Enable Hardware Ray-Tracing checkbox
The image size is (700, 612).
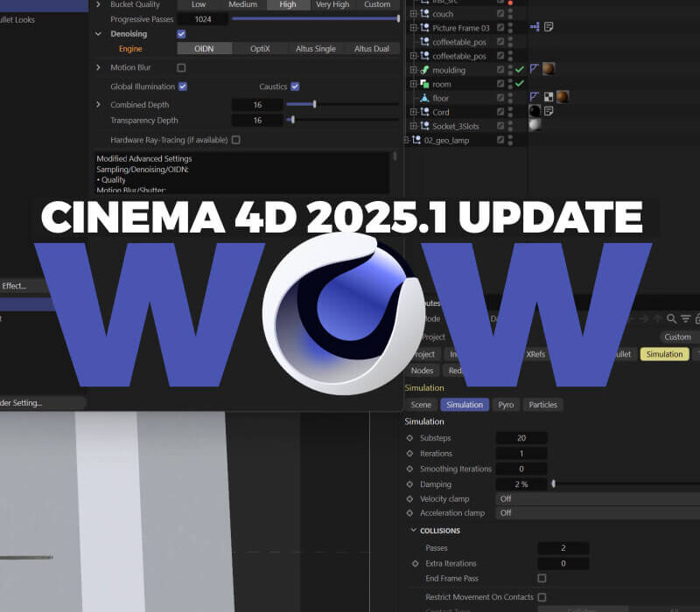pyautogui.click(x=236, y=140)
